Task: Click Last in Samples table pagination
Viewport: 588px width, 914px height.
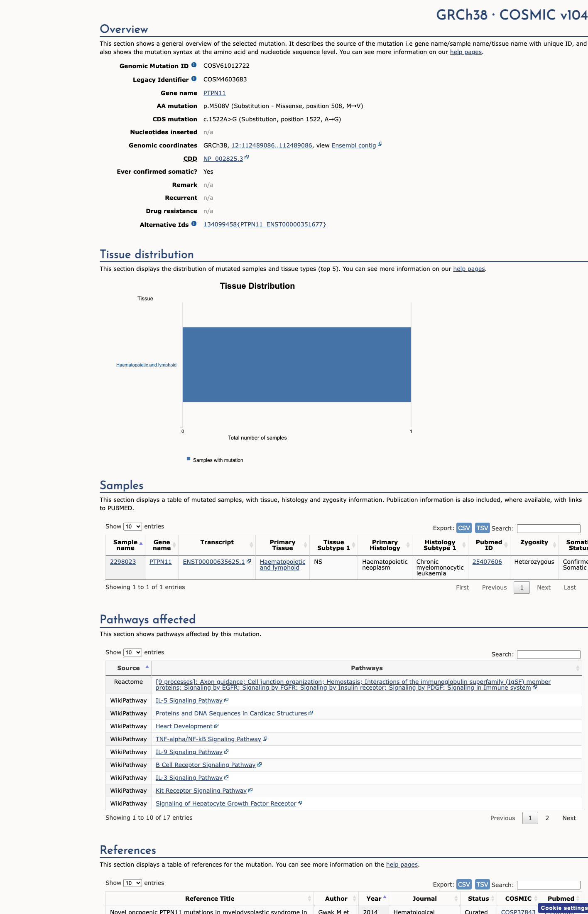Action: [570, 587]
